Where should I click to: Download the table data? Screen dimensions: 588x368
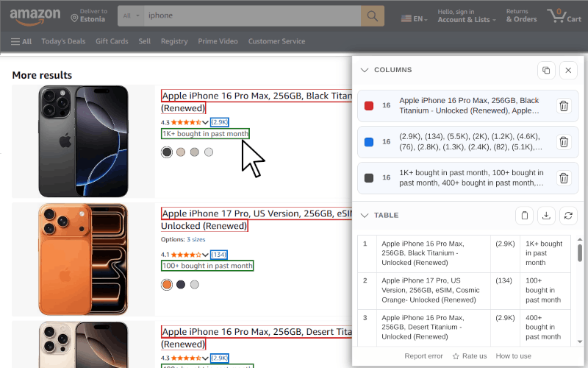(546, 216)
